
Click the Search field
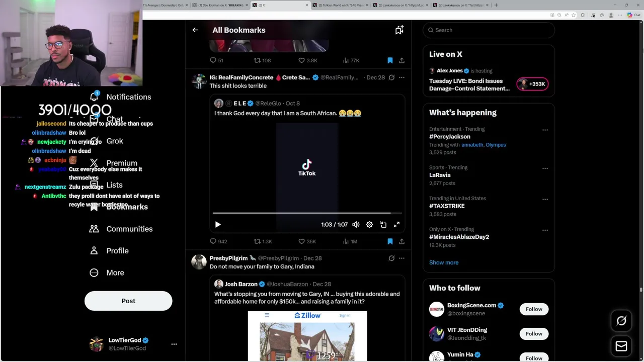(x=489, y=30)
